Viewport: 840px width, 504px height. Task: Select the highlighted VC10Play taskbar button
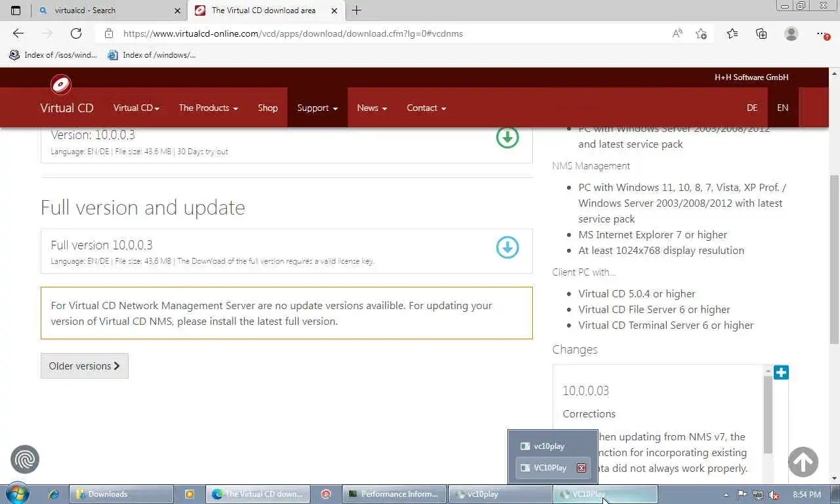[x=605, y=494]
